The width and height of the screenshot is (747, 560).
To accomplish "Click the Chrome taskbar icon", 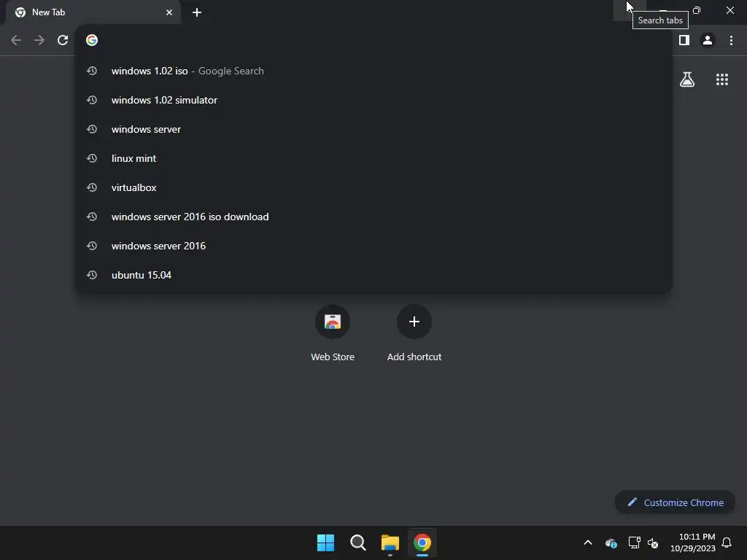I will tap(422, 542).
